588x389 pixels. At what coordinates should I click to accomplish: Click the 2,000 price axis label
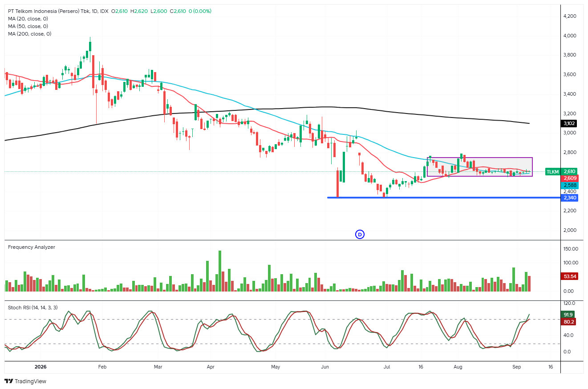click(x=570, y=230)
